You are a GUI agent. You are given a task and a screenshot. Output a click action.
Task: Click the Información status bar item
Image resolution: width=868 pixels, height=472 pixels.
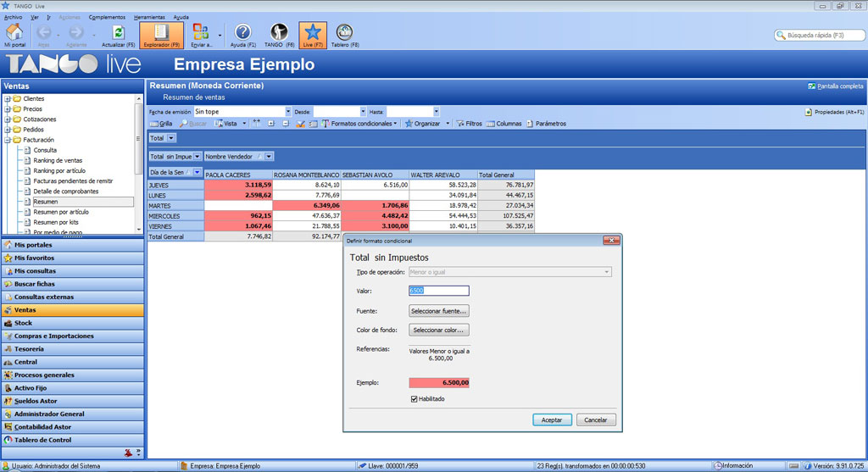pyautogui.click(x=733, y=466)
